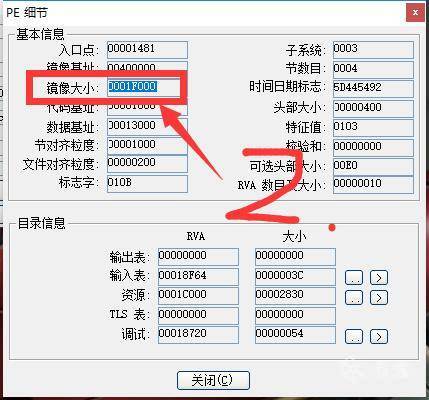Close the PE 细节 dialog window
This screenshot has height=400, width=429.
[x=415, y=13]
